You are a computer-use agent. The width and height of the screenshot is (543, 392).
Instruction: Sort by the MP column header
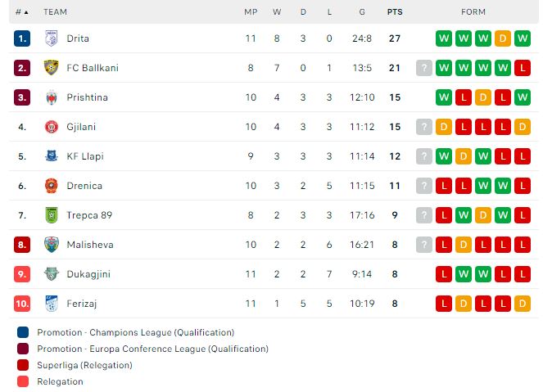(x=251, y=12)
